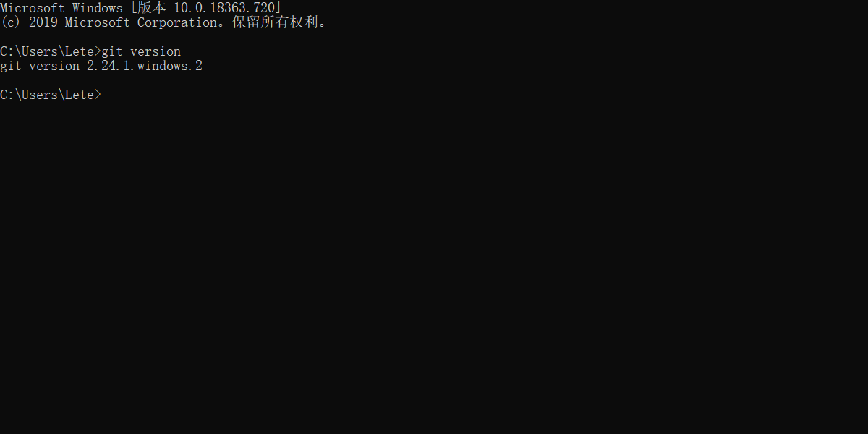The image size is (868, 434).
Task: Click the Windows build number 10.0.18363.720
Action: (x=224, y=8)
